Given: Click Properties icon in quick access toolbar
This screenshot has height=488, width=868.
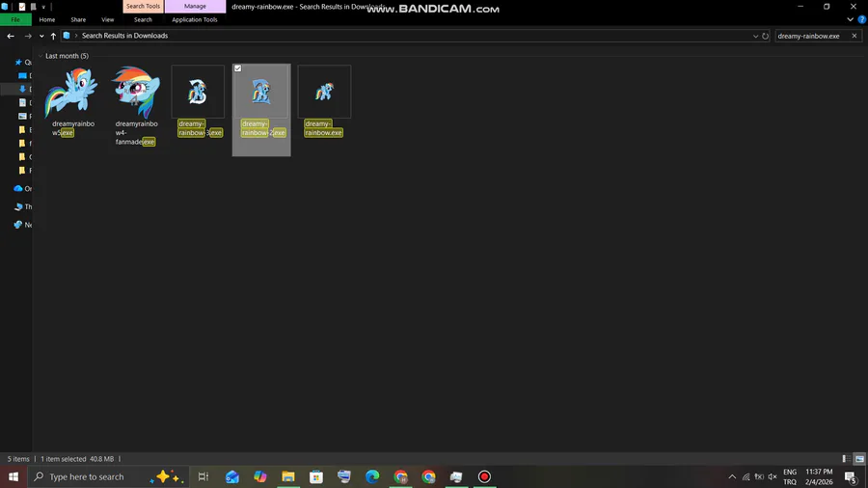Looking at the screenshot, I should click(x=22, y=7).
